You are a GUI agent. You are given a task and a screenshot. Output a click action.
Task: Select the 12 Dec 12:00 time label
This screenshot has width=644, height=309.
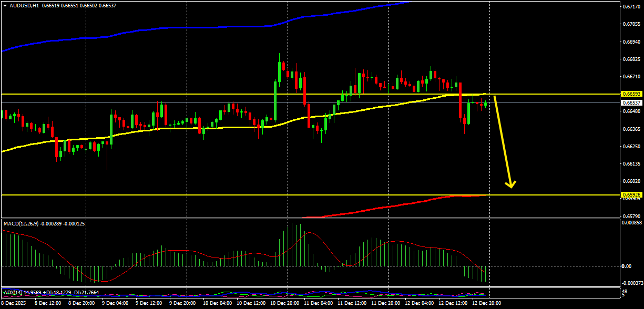453,303
